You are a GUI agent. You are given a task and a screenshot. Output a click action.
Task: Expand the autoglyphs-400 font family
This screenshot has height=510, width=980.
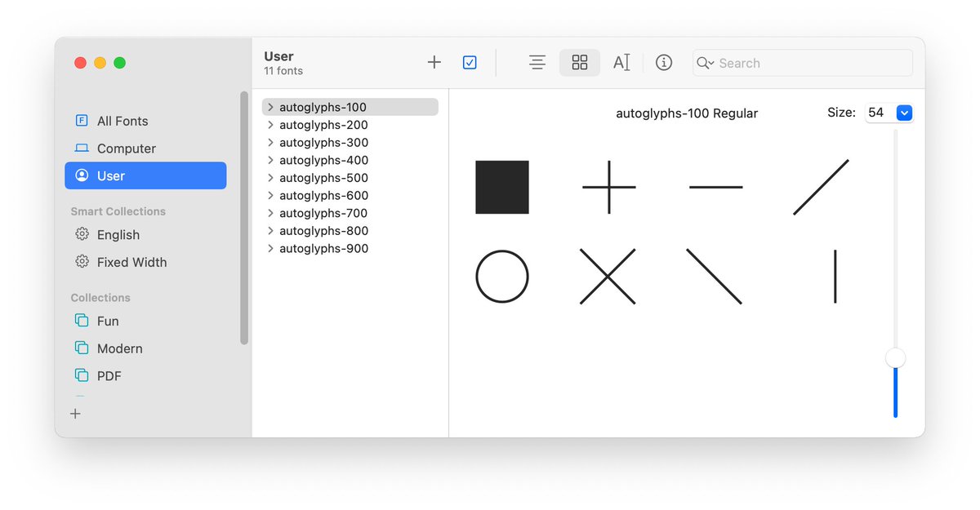click(270, 160)
